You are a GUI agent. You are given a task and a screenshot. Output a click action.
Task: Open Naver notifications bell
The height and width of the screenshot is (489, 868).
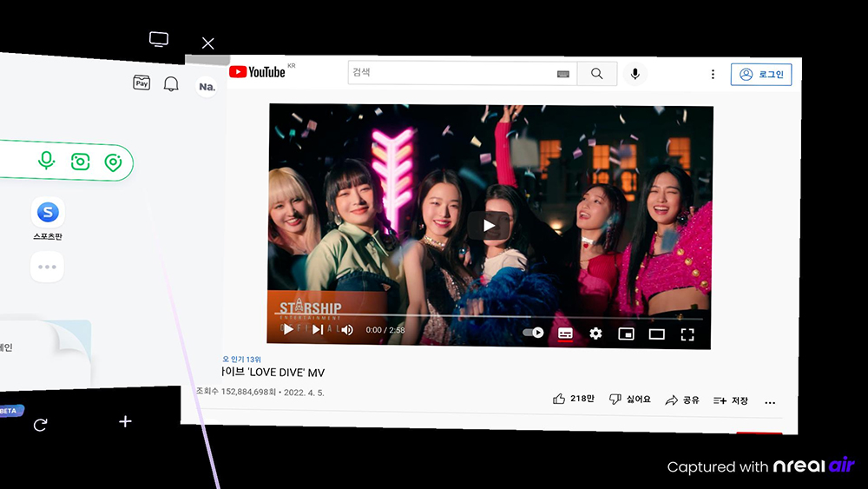pos(171,84)
